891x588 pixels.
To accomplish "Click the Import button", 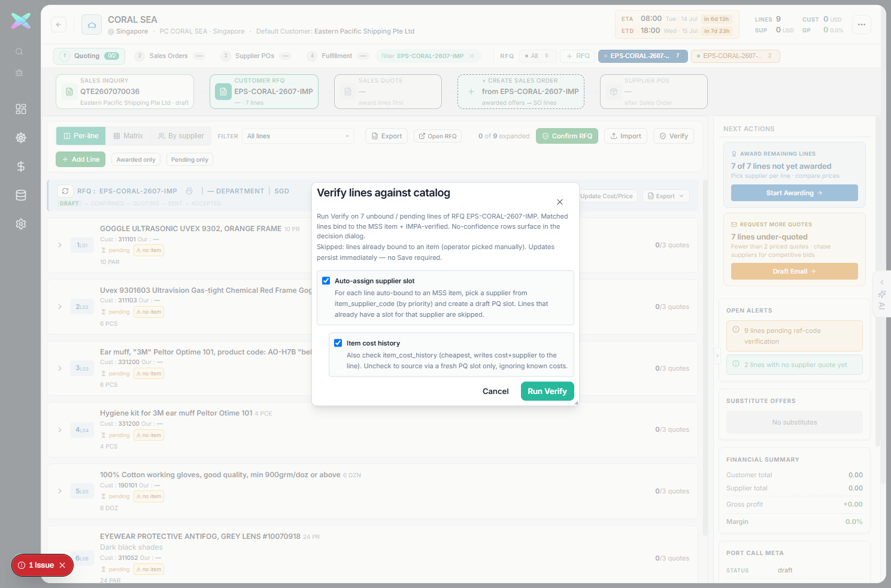I will click(x=626, y=136).
